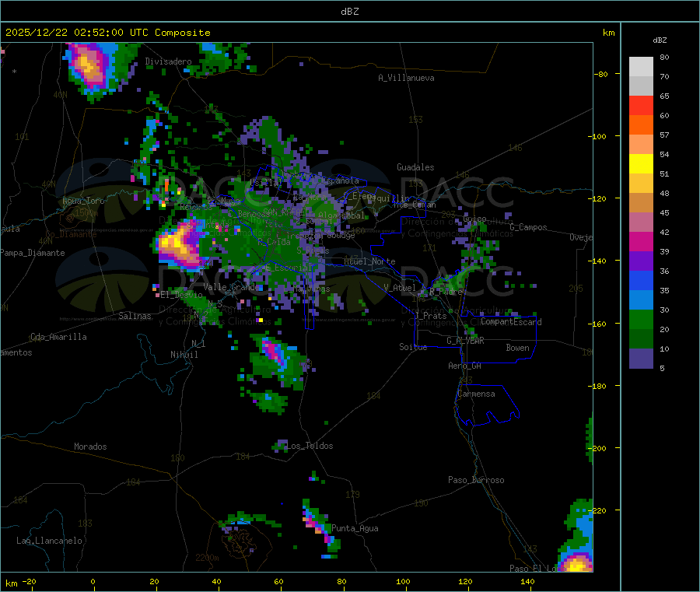Click the km unit label at top right

click(x=608, y=33)
